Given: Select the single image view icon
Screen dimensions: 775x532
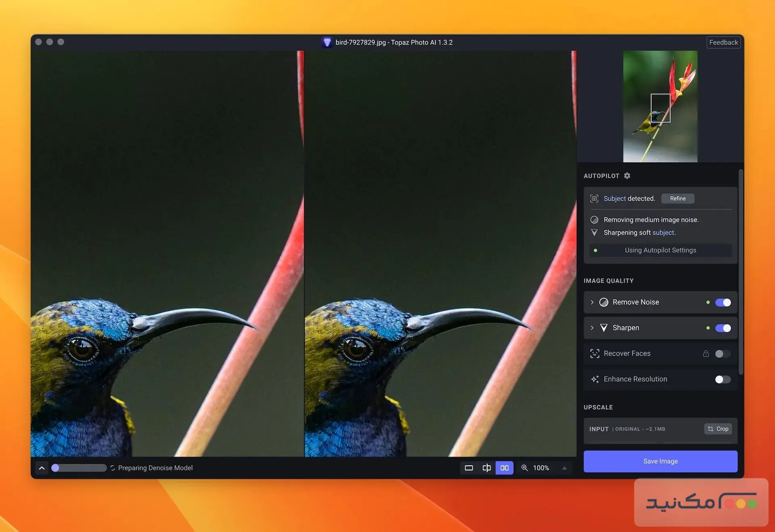Looking at the screenshot, I should coord(469,467).
